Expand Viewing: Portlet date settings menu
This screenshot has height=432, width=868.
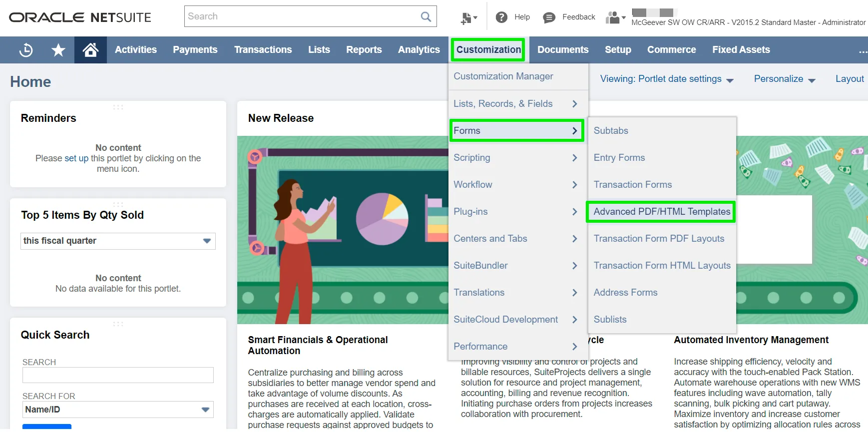667,79
